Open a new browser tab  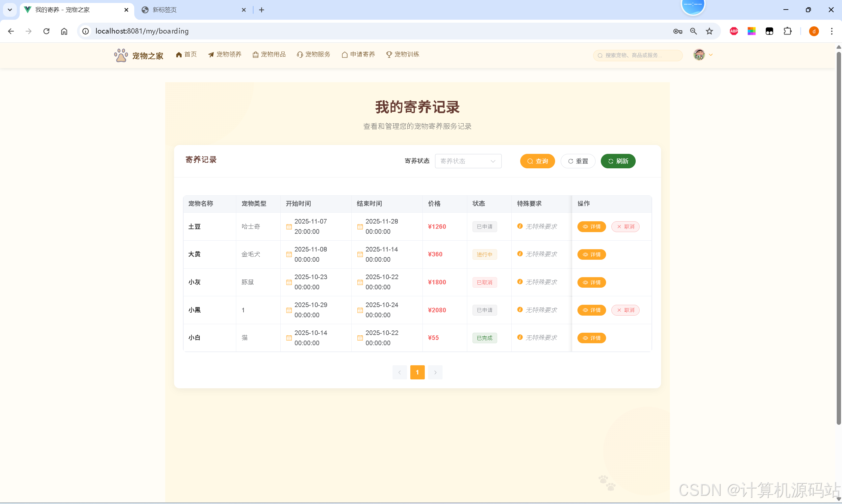(261, 10)
